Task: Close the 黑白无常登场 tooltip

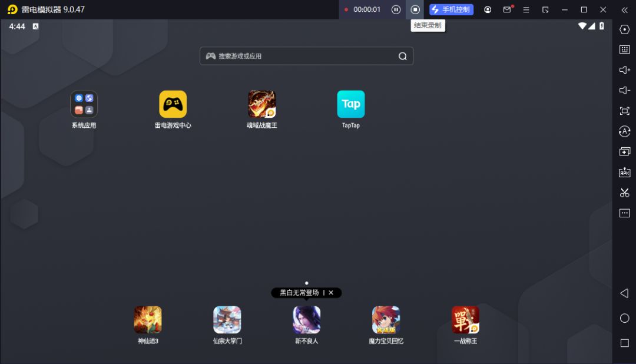Action: (x=331, y=293)
